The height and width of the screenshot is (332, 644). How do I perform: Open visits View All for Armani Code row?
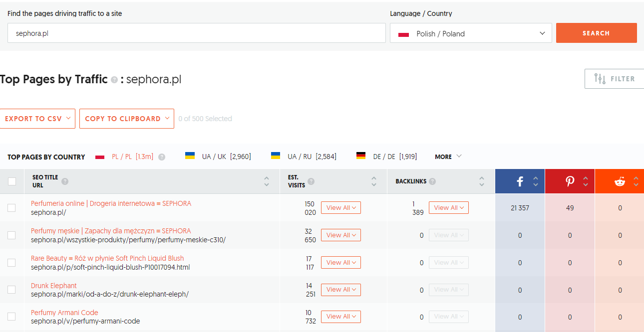[x=341, y=317]
